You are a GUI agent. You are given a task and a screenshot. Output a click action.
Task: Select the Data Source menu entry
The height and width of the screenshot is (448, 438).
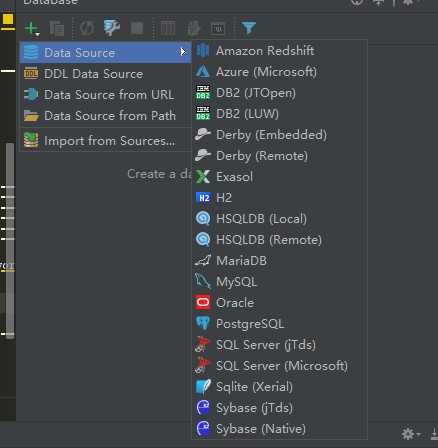coord(105,52)
